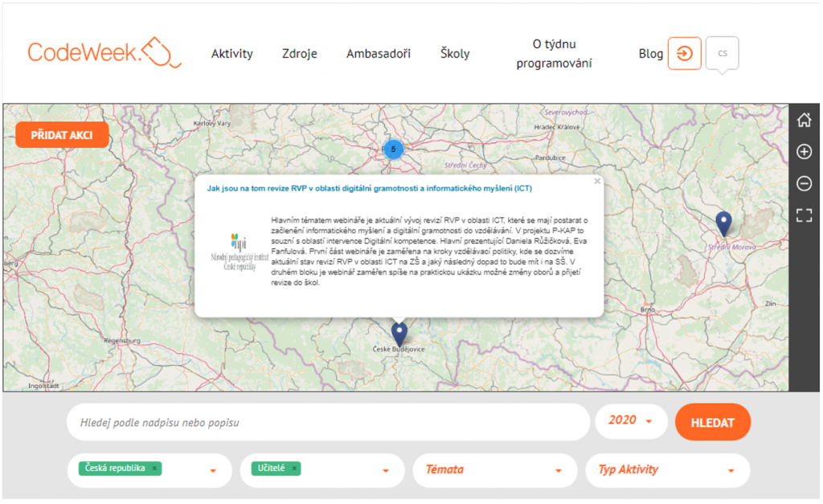Screen dimensions: 823x504
Task: Open the cluster marker showing 5 activities
Action: 393,150
